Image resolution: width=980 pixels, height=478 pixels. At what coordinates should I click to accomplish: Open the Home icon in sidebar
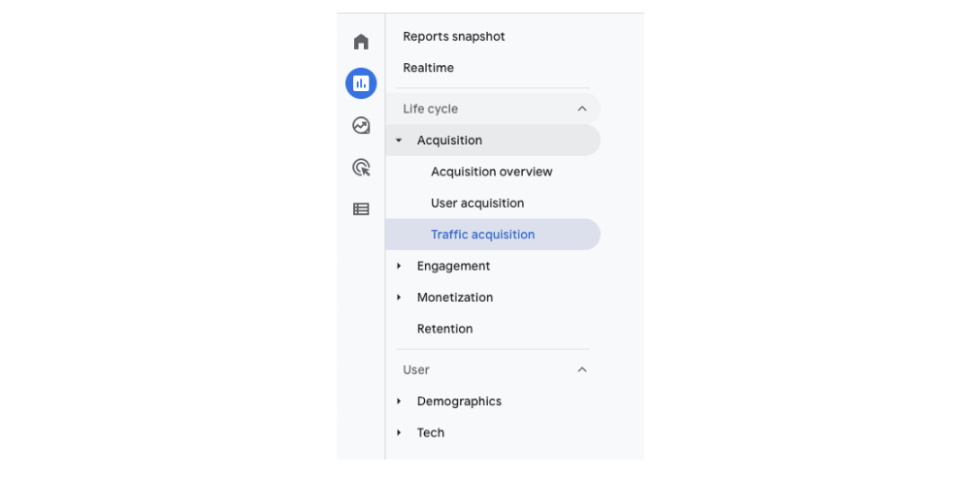point(361,42)
